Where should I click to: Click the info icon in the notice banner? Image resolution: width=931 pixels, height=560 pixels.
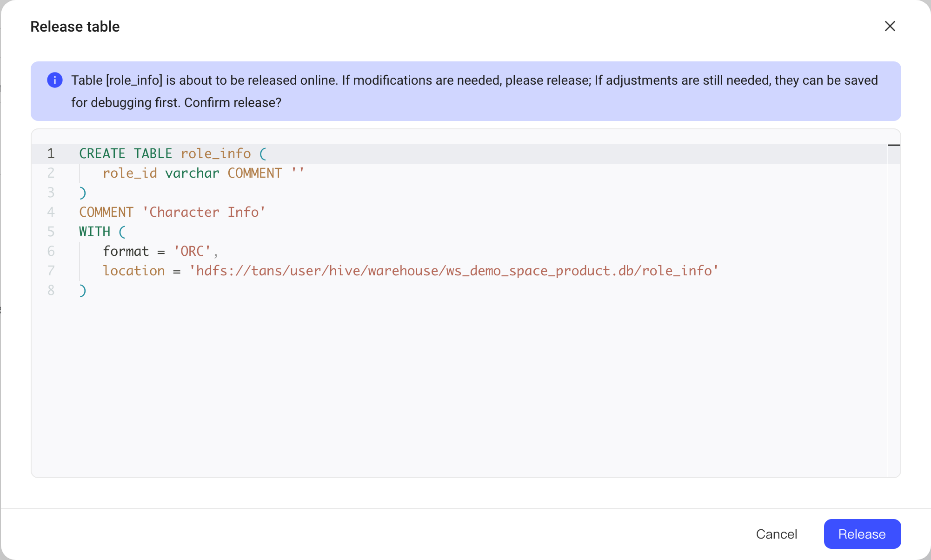pyautogui.click(x=55, y=80)
